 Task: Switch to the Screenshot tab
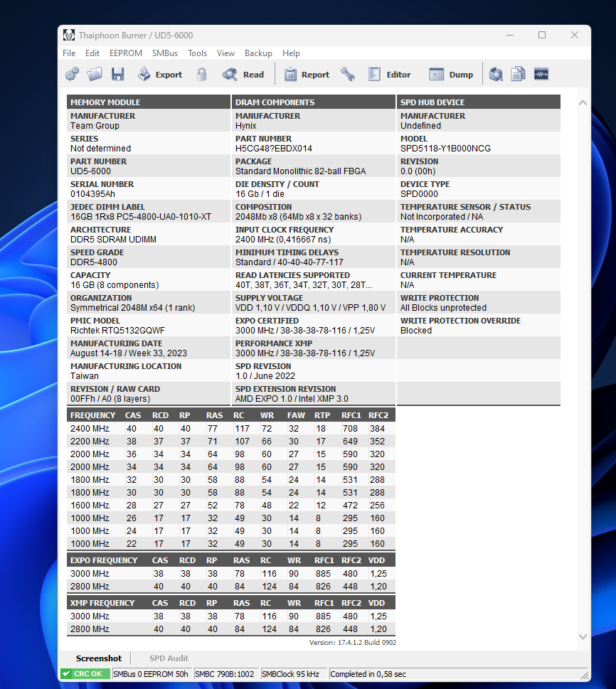tap(98, 658)
